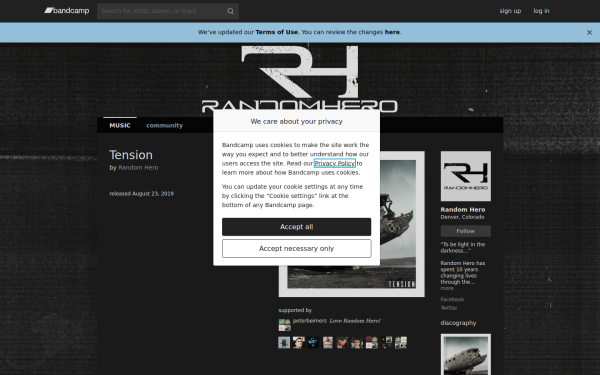Image resolution: width=600 pixels, height=375 pixels.
Task: Open the discography heading link
Action: coord(458,323)
